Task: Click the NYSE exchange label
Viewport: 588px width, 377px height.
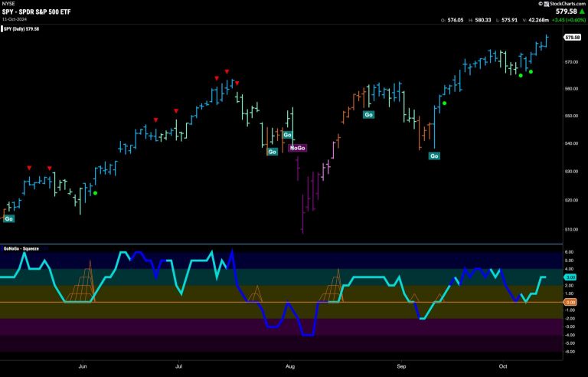Action: tap(8, 4)
